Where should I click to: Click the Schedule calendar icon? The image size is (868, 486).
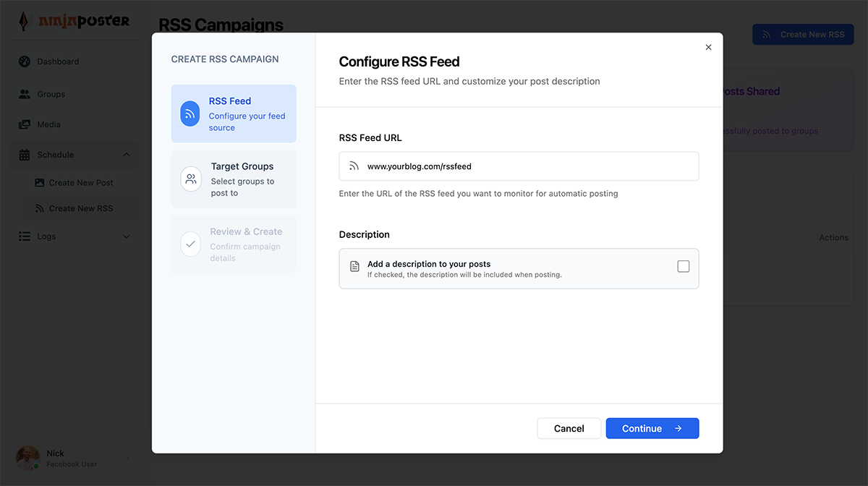coord(25,155)
